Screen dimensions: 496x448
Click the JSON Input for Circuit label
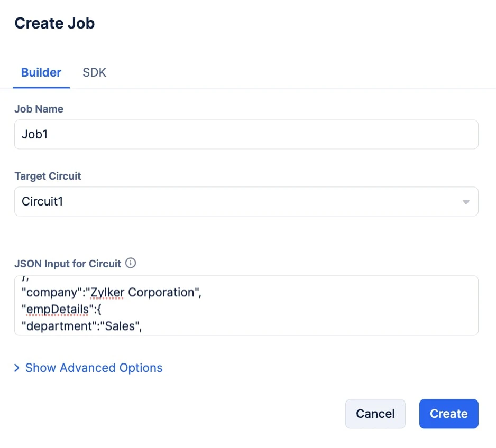pyautogui.click(x=68, y=264)
